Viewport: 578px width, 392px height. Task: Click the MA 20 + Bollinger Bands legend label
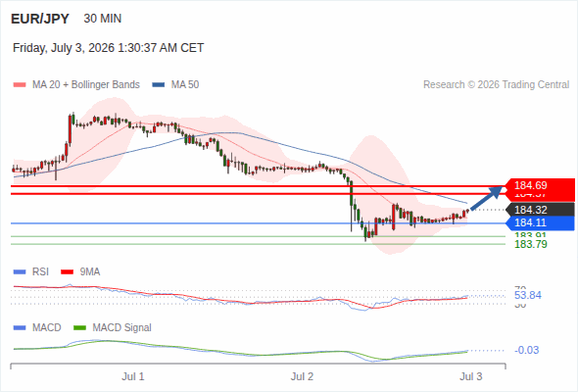(86, 85)
